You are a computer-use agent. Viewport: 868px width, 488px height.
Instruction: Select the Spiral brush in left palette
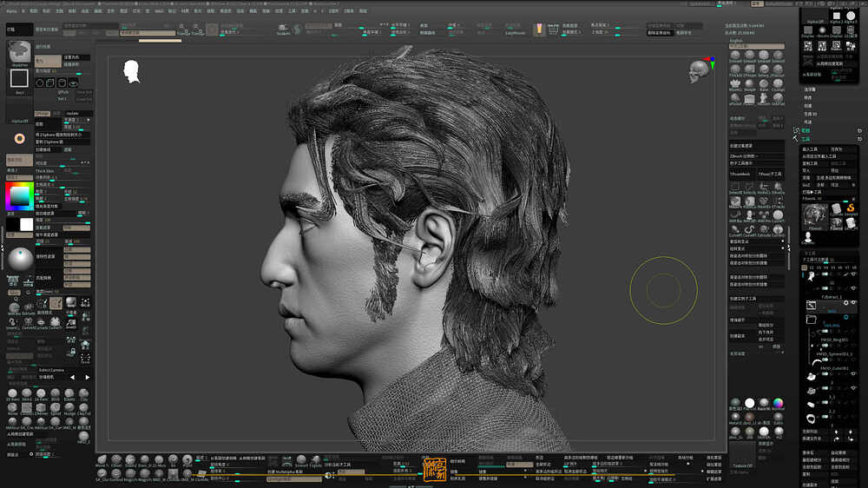tap(56, 409)
